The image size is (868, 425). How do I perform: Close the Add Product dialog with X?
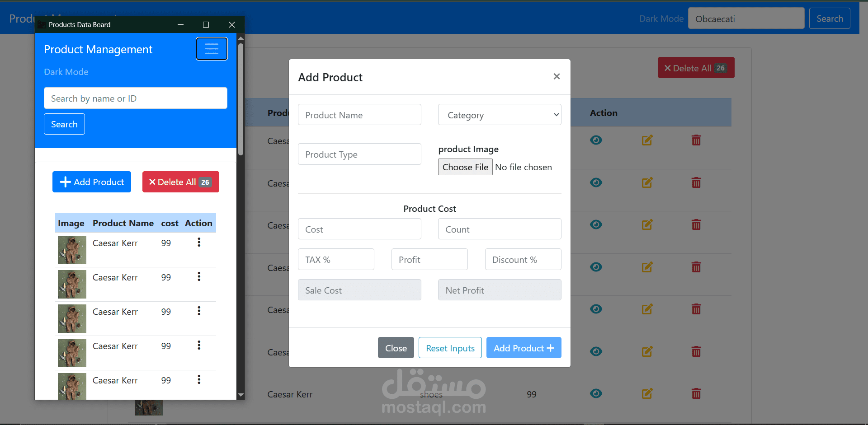pyautogui.click(x=557, y=76)
